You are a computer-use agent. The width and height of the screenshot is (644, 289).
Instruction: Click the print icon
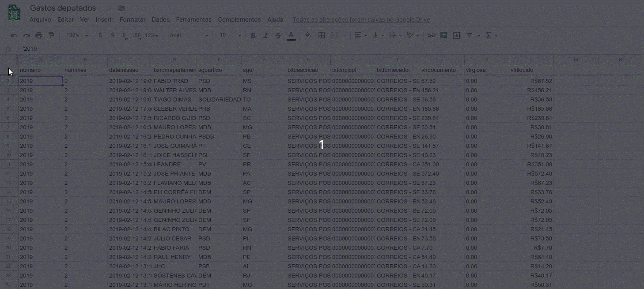(39, 35)
